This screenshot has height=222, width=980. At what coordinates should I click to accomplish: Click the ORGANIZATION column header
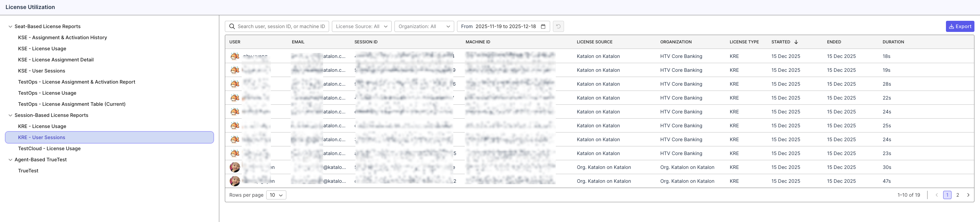pos(676,42)
